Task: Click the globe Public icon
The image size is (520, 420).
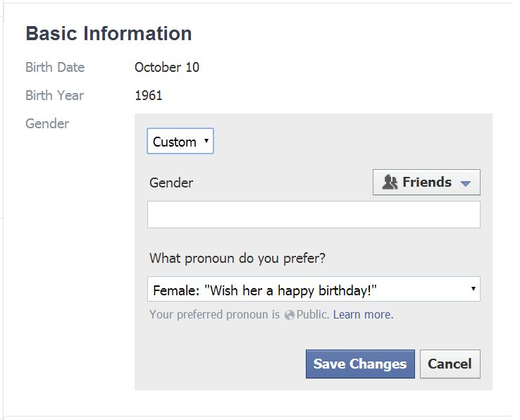Action: click(x=289, y=315)
